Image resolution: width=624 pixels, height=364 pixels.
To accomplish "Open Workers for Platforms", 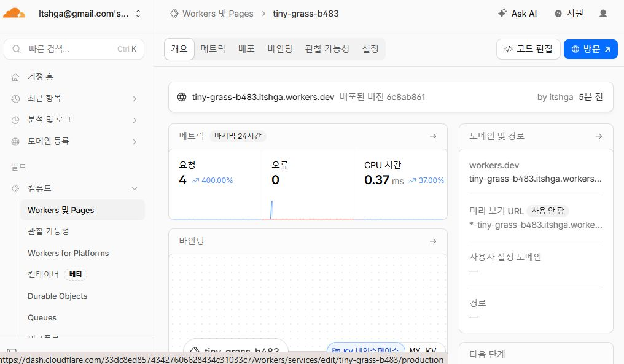I will click(68, 253).
